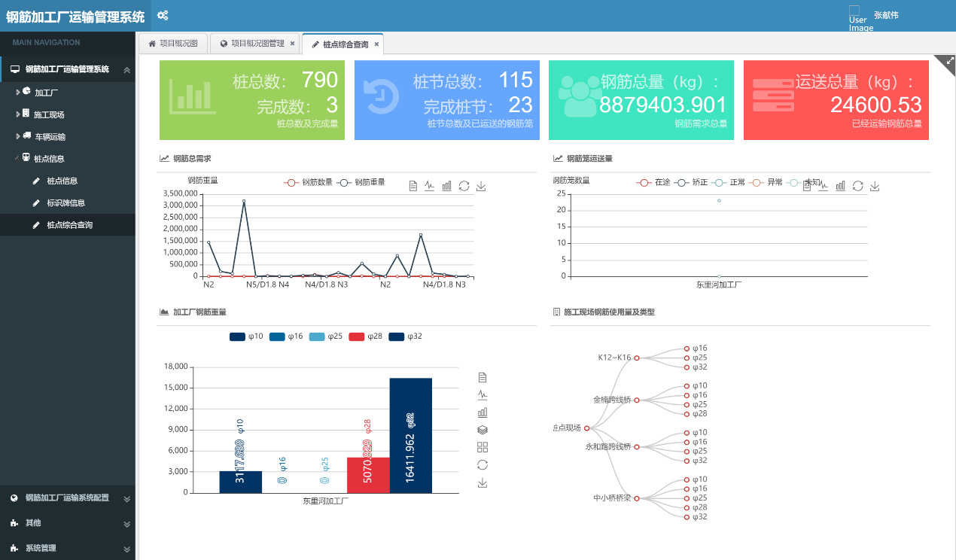Screen dimensions: 956x560
Task: Close the 项目概况图管理 tab
Action: coord(292,44)
